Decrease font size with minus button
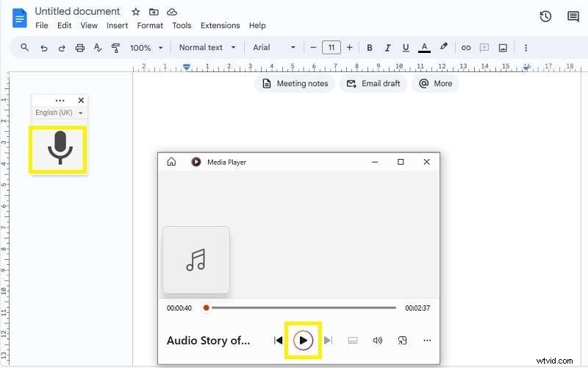 coord(314,48)
